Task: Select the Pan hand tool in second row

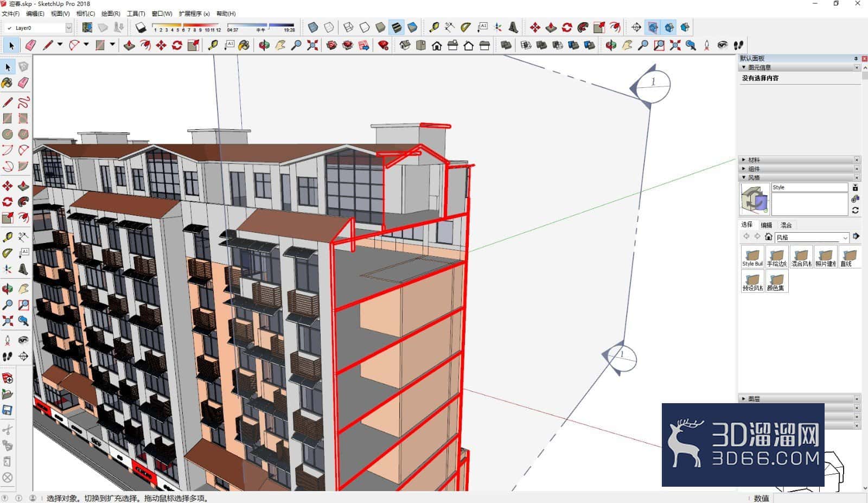Action: pyautogui.click(x=280, y=45)
